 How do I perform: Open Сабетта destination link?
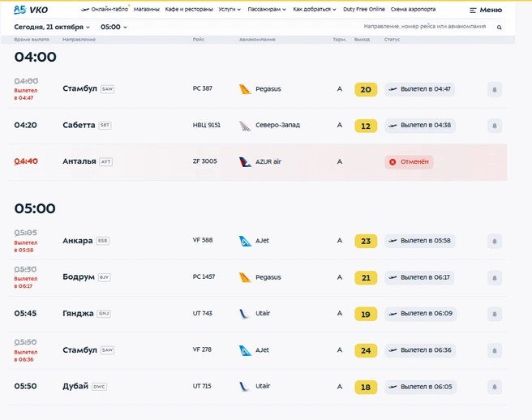coord(79,125)
